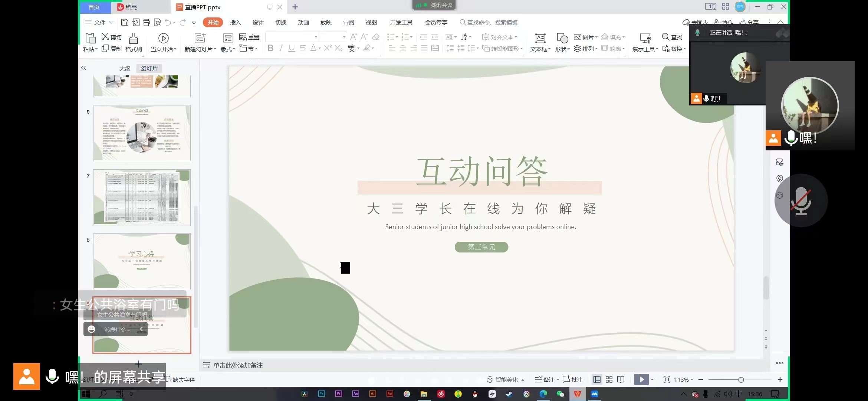Click the Format Painter (格式刷) icon
The image size is (868, 401).
(x=134, y=38)
